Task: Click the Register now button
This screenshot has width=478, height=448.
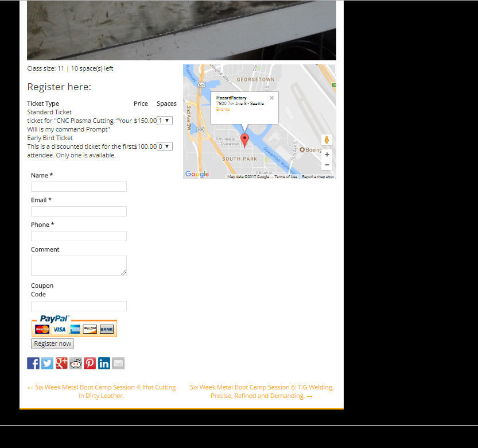Action: pos(52,343)
